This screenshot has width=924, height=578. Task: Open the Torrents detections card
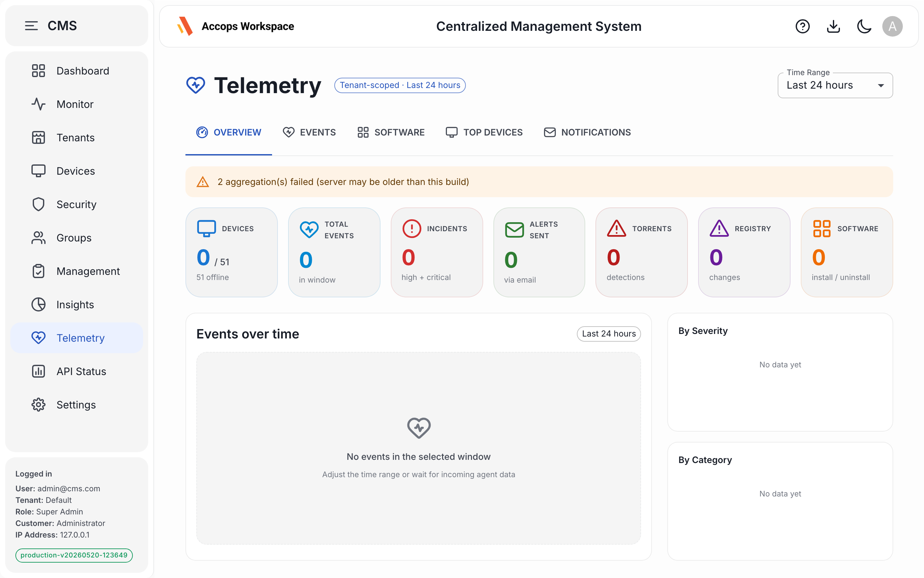(641, 252)
